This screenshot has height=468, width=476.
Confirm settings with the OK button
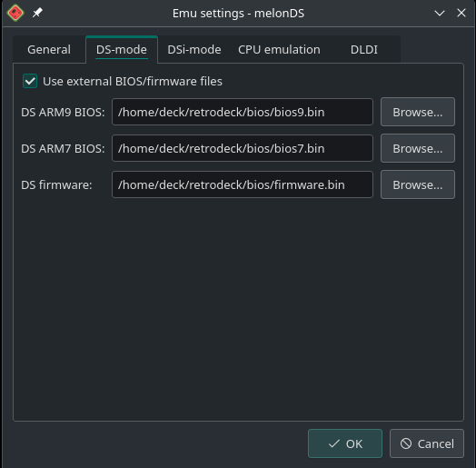tap(345, 443)
